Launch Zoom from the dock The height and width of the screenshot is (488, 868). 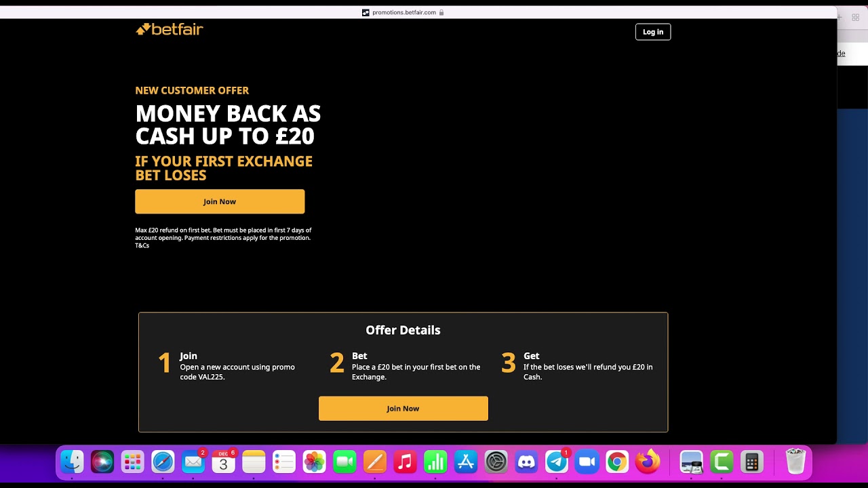tap(587, 462)
